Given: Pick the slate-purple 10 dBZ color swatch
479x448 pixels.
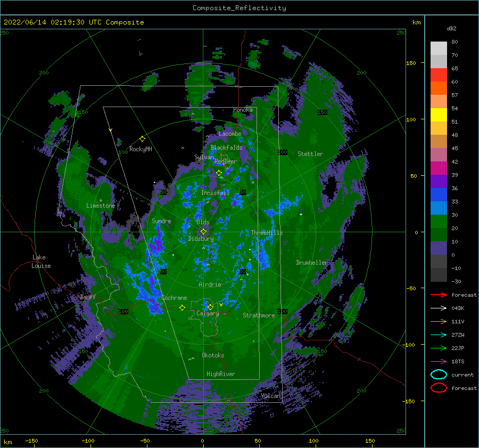Looking at the screenshot, I should pyautogui.click(x=439, y=248).
